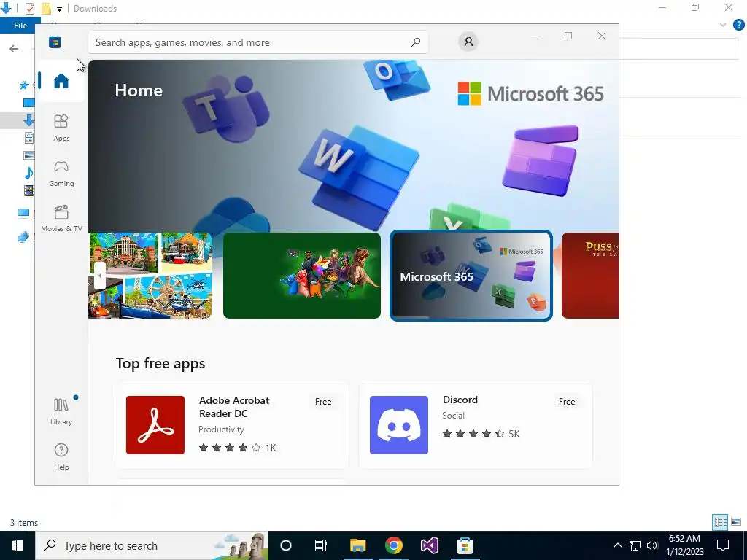Open Visual Studio from the taskbar
Viewport: 747px width, 560px height.
pyautogui.click(x=429, y=545)
